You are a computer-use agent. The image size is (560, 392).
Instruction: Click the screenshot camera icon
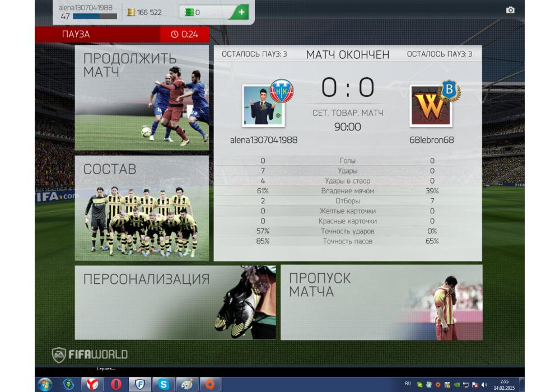coord(510,10)
